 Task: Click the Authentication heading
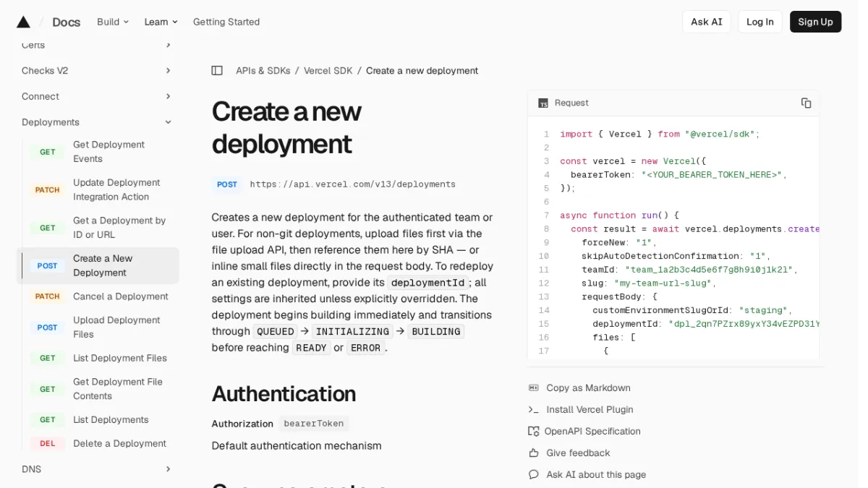click(x=284, y=394)
